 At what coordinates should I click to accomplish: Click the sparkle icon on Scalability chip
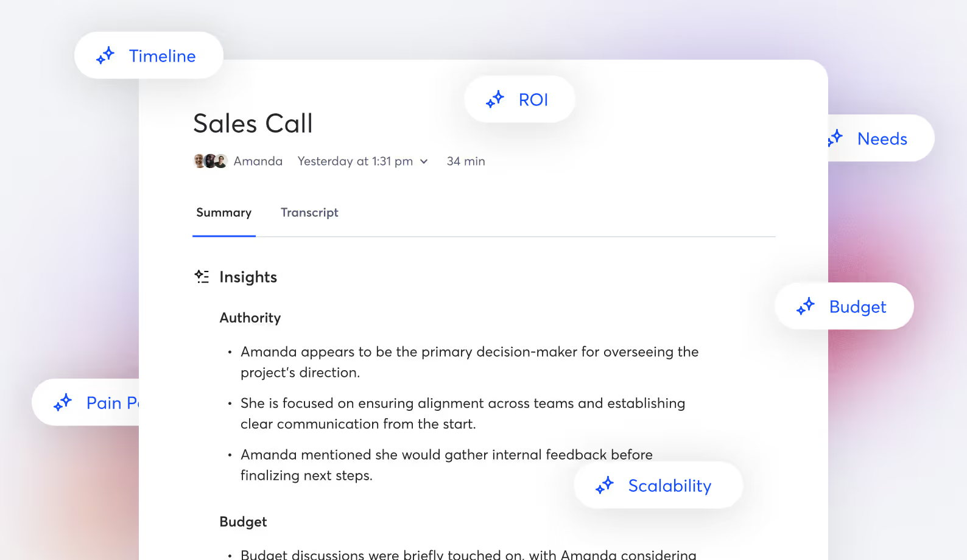pos(605,485)
